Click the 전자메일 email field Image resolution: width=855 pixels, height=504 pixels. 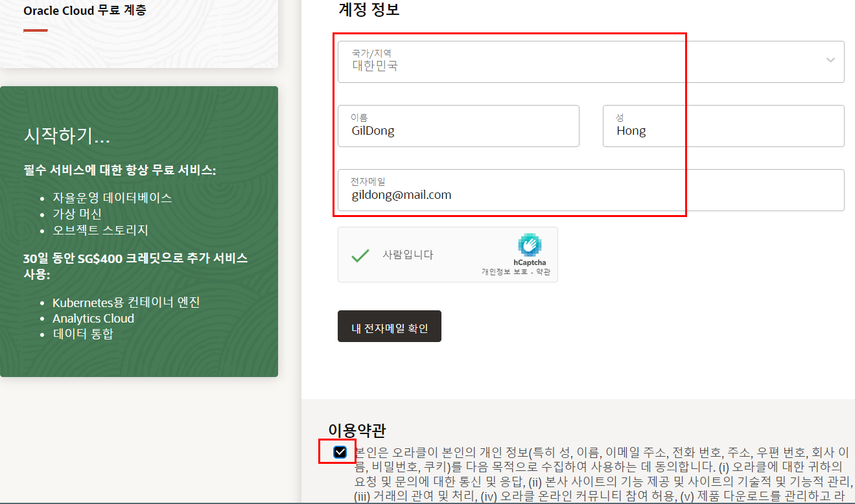click(x=591, y=190)
